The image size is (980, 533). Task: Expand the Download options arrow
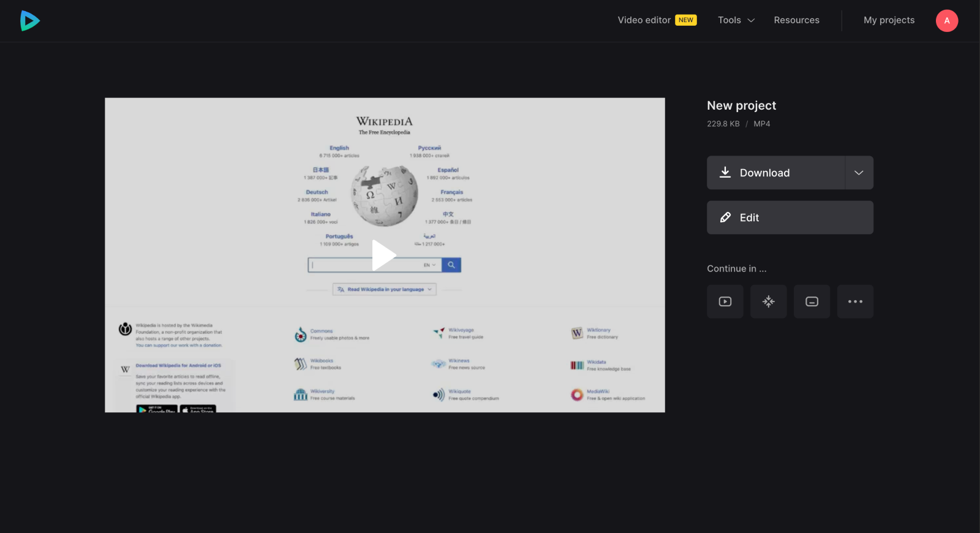point(859,173)
